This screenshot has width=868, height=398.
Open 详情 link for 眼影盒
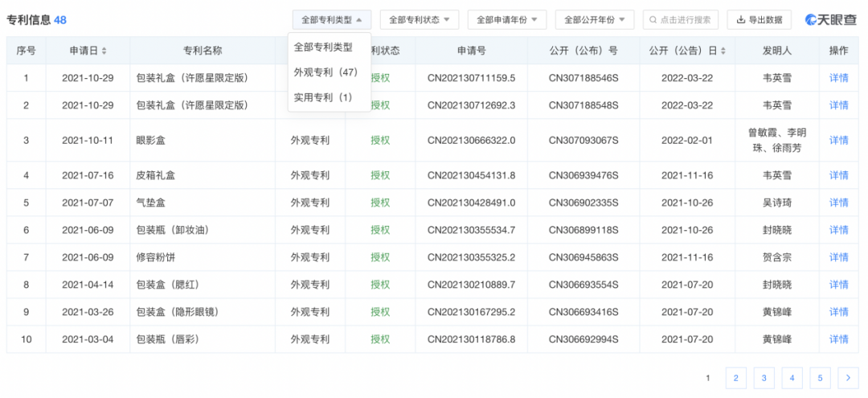point(838,140)
